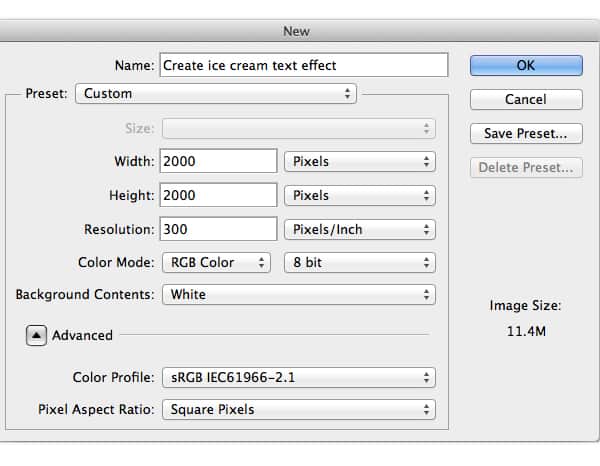Click the Resolution field showing 300

[218, 229]
